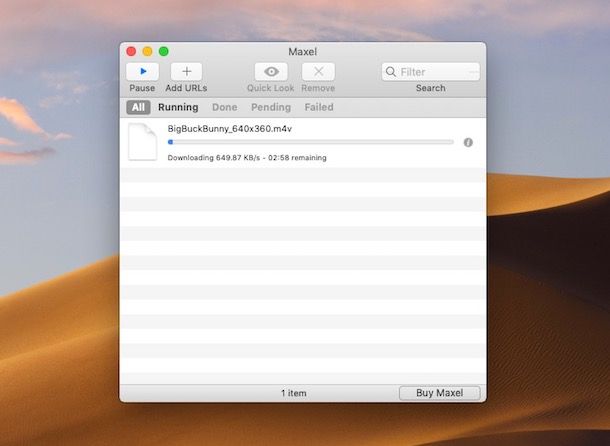This screenshot has width=610, height=446.
Task: Click the Maxel window title
Action: 303,52
